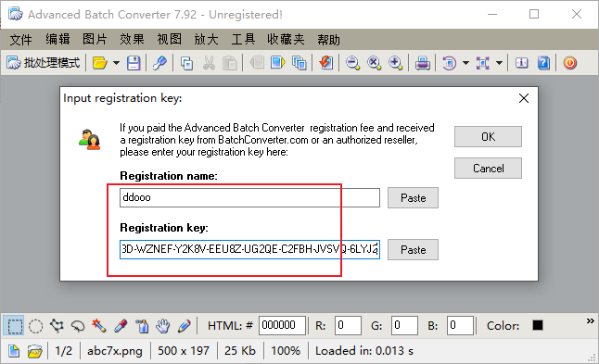Close the registration key dialog
The height and width of the screenshot is (364, 599).
(x=524, y=98)
